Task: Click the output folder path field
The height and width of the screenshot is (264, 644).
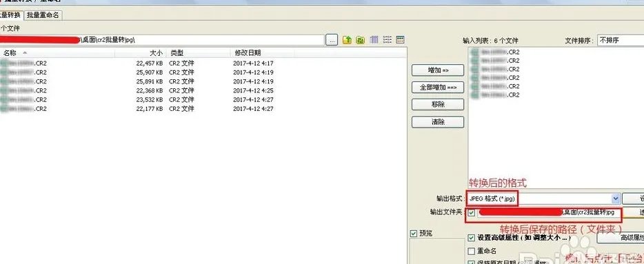Action: click(549, 213)
